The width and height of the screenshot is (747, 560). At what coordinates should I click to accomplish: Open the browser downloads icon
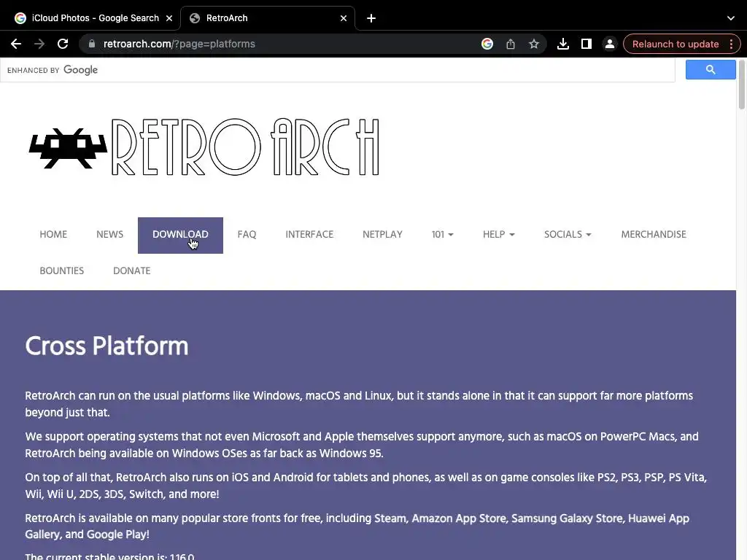(x=562, y=44)
